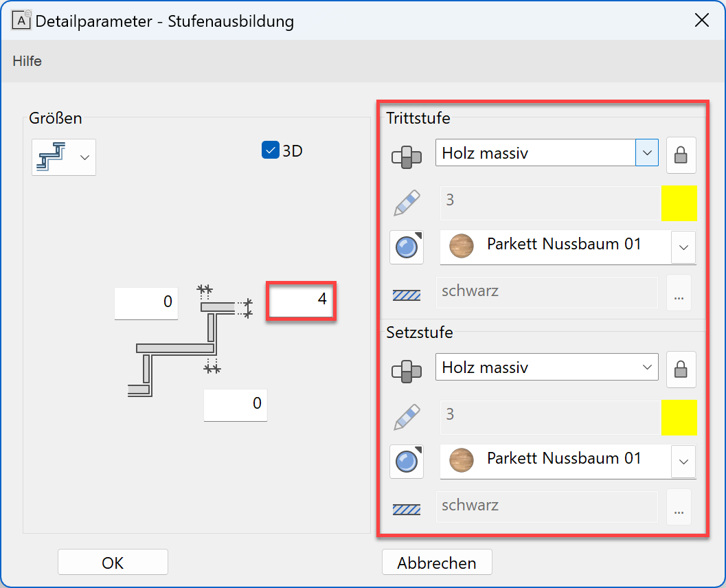Viewport: 726px width, 588px height.
Task: Click the Setzstufe material layer icon
Action: click(x=406, y=370)
